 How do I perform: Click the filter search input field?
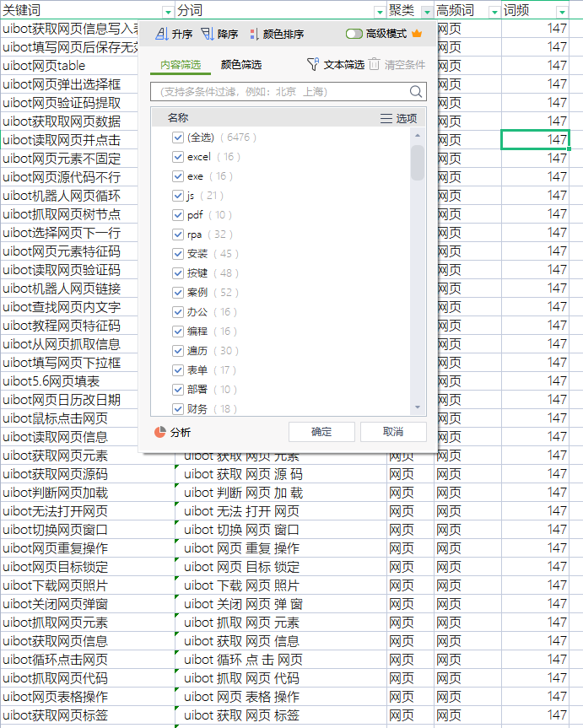click(x=280, y=91)
